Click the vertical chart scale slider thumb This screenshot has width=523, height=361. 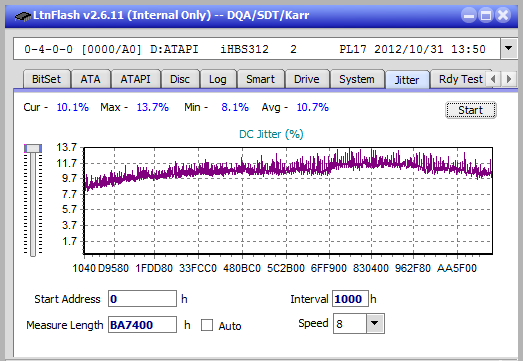tap(33, 148)
